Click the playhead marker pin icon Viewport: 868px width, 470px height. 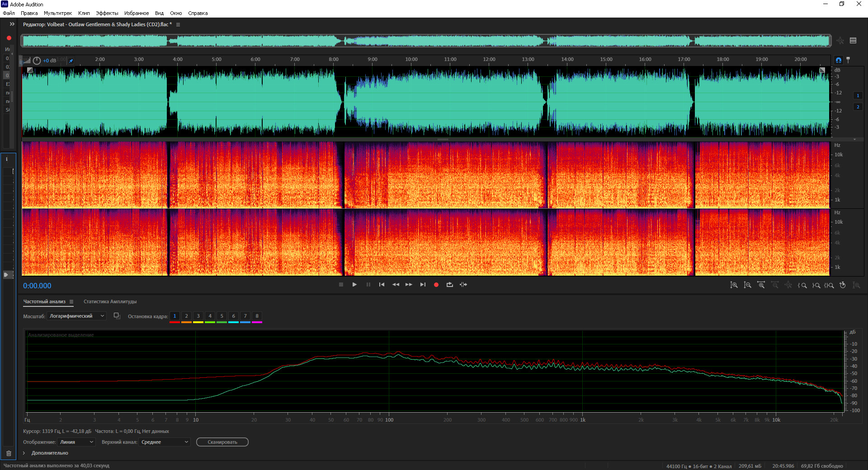[x=848, y=60]
